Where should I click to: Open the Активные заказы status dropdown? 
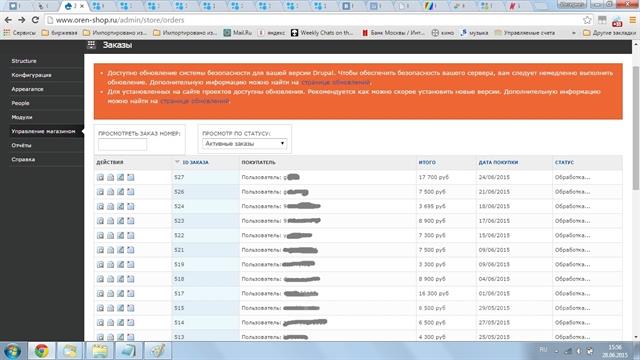tap(244, 144)
